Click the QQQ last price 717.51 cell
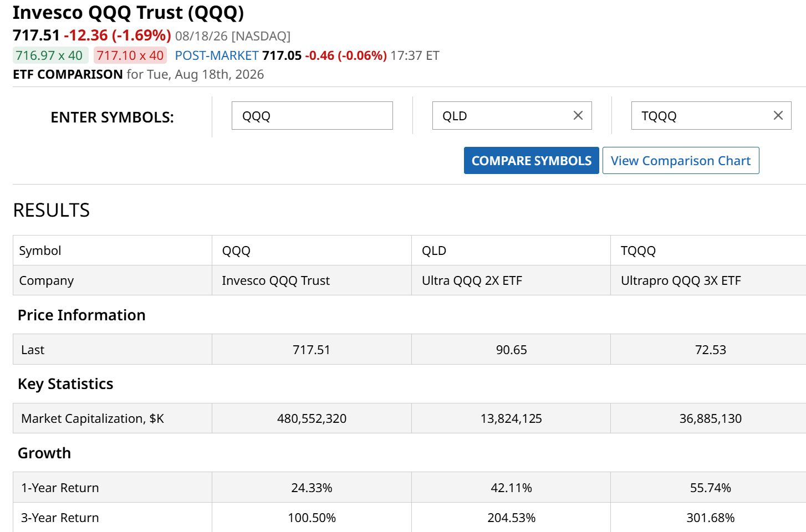806x532 pixels. [312, 349]
